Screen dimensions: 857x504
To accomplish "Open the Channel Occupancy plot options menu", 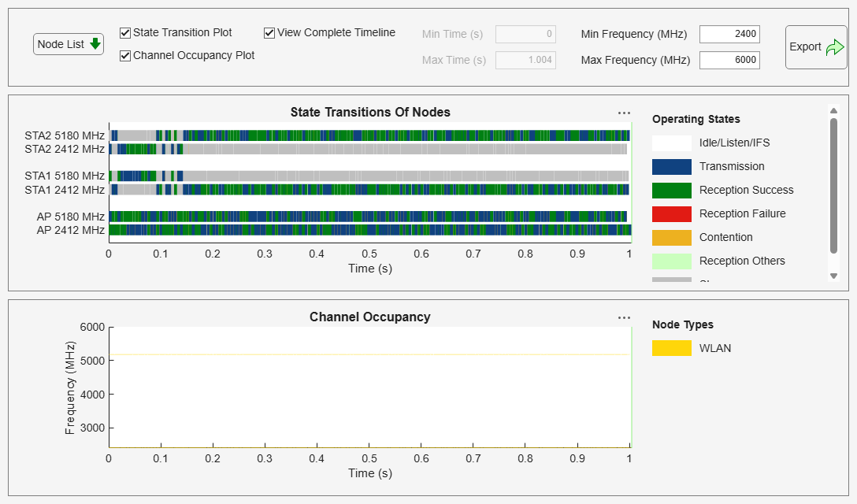I will point(624,317).
